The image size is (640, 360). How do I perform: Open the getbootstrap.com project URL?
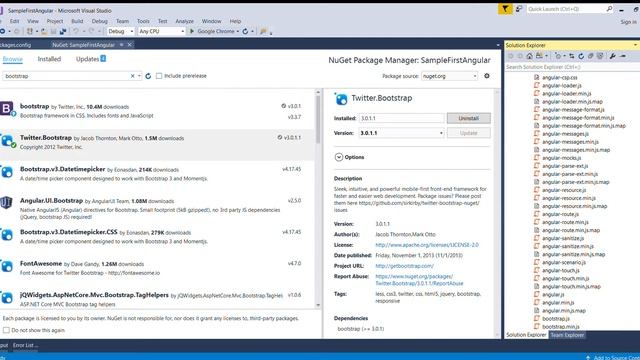[x=404, y=266]
